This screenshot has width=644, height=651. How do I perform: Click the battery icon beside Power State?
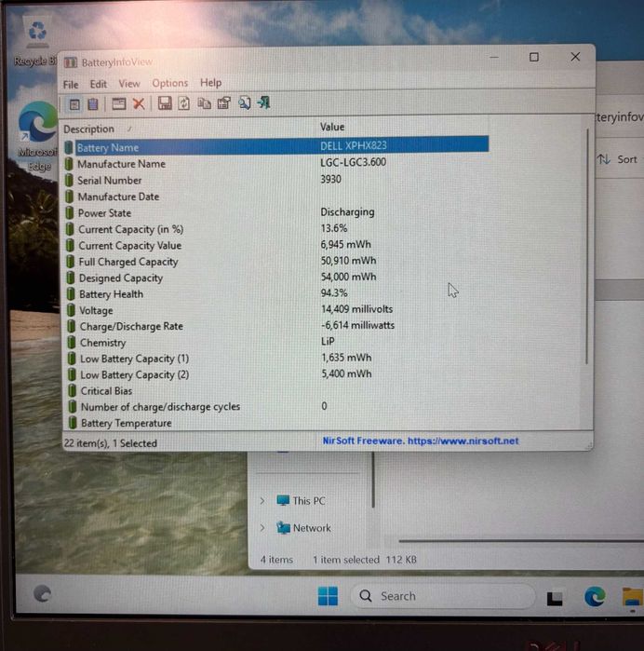pos(70,213)
